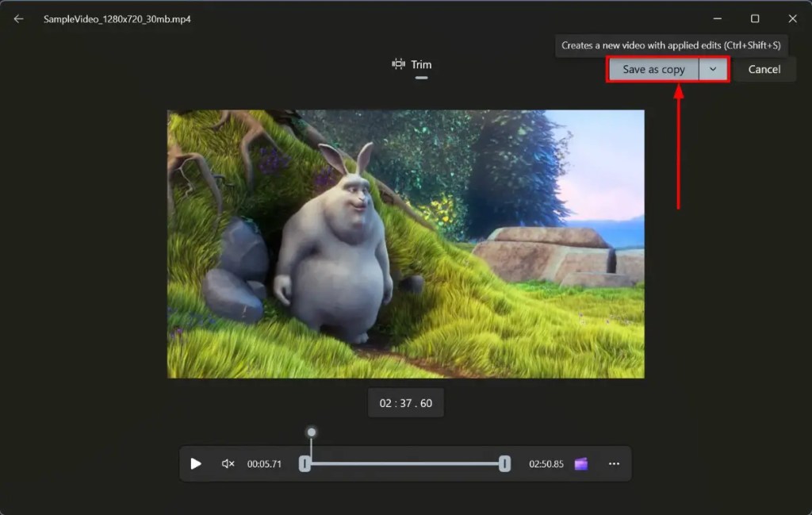The height and width of the screenshot is (515, 812).
Task: Minimize the video editor window
Action: click(x=717, y=19)
